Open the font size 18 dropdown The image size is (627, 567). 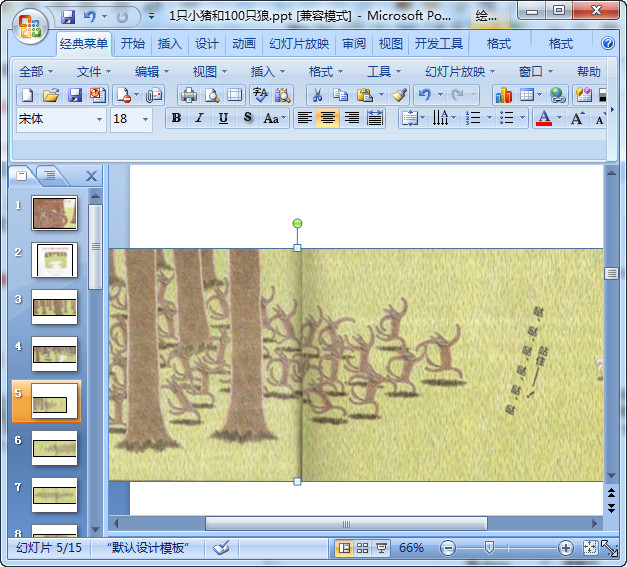[146, 119]
